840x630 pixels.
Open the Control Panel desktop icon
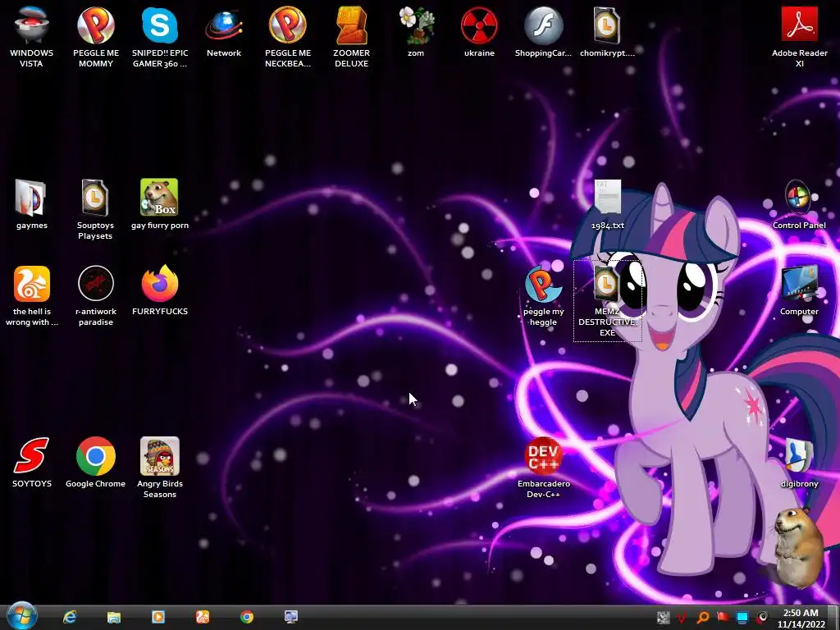tap(799, 204)
